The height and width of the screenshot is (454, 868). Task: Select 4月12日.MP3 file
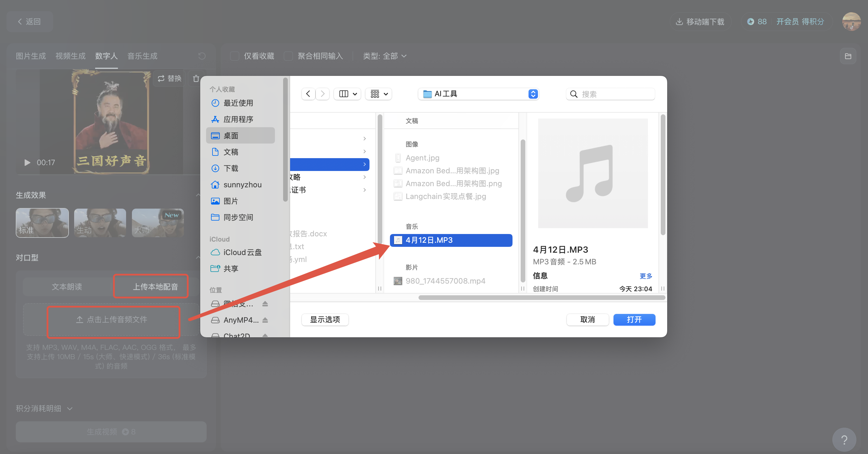pyautogui.click(x=451, y=240)
